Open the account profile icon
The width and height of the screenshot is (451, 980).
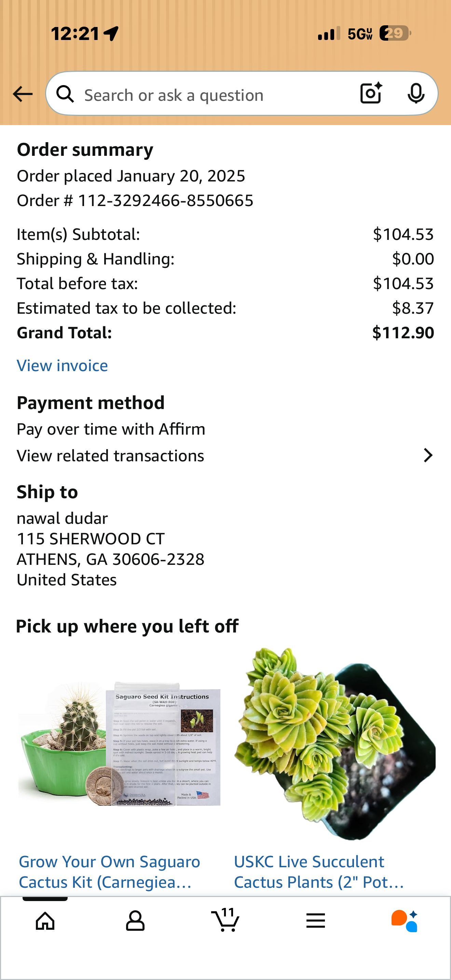pos(135,921)
